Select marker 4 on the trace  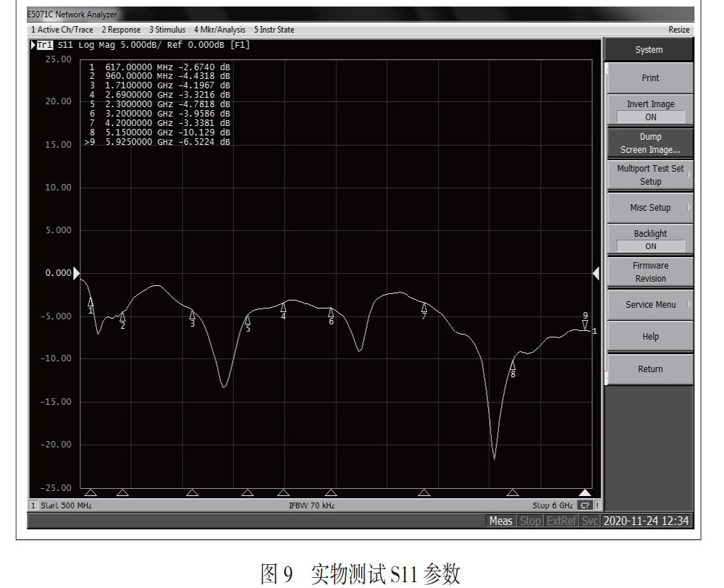[x=284, y=312]
